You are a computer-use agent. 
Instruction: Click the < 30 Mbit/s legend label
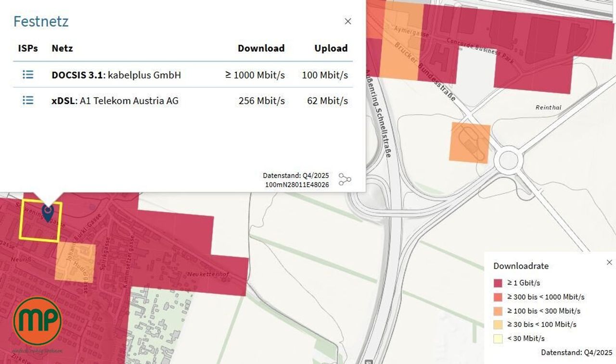tap(526, 339)
